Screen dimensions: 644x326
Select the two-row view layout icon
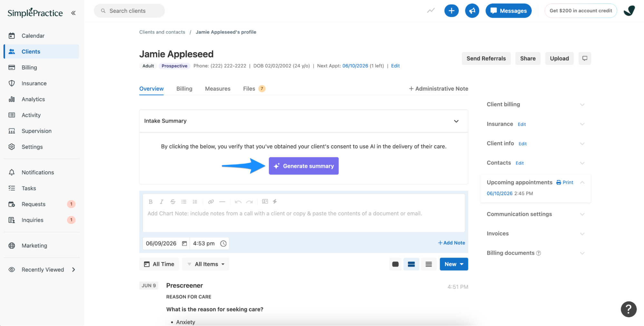point(411,264)
